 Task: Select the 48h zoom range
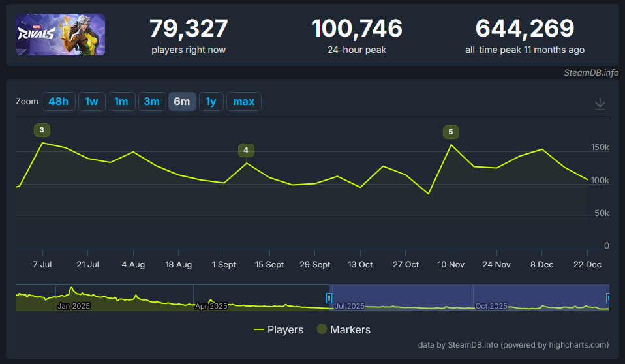coord(59,102)
